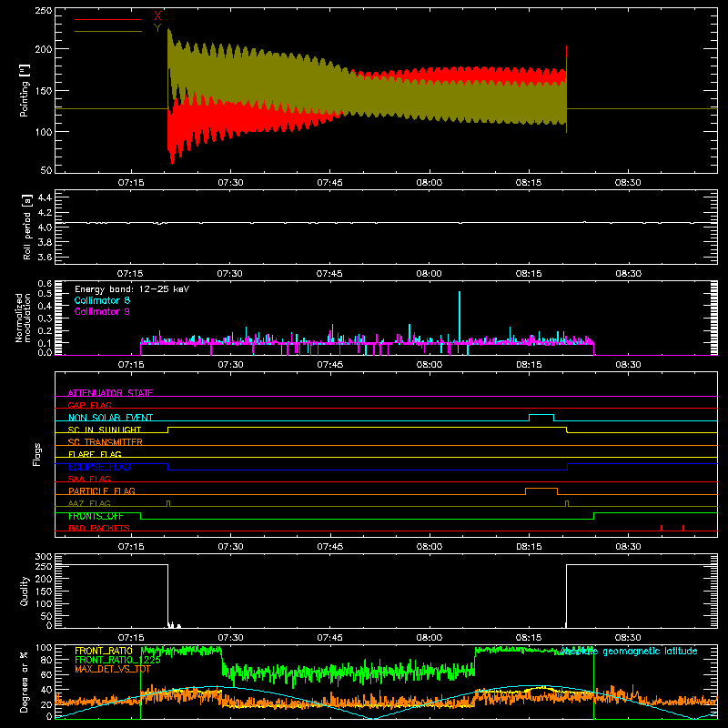Viewport: 728px width, 728px height.
Task: Select the ECLIPSE_FLAG label
Action: click(99, 467)
